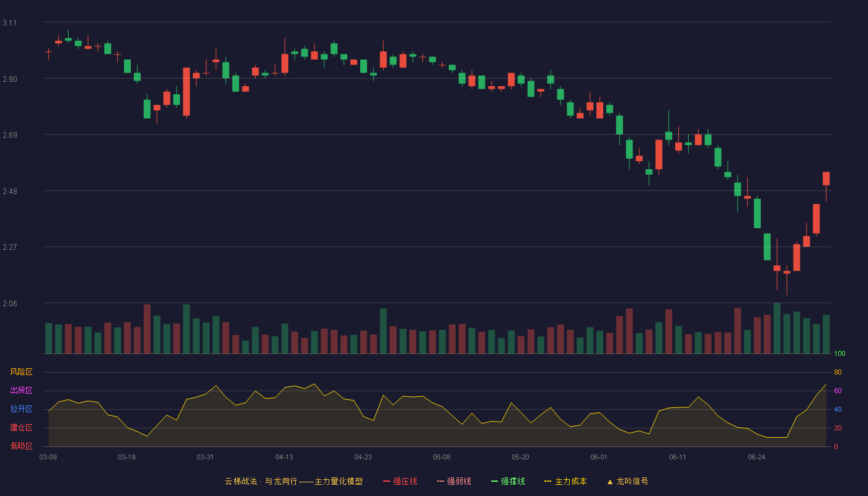Click the 拉升区 zone label

click(x=21, y=409)
